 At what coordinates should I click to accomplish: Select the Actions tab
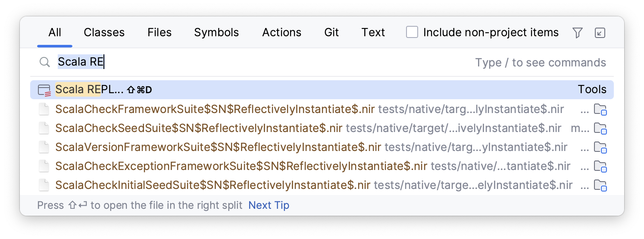pyautogui.click(x=281, y=32)
